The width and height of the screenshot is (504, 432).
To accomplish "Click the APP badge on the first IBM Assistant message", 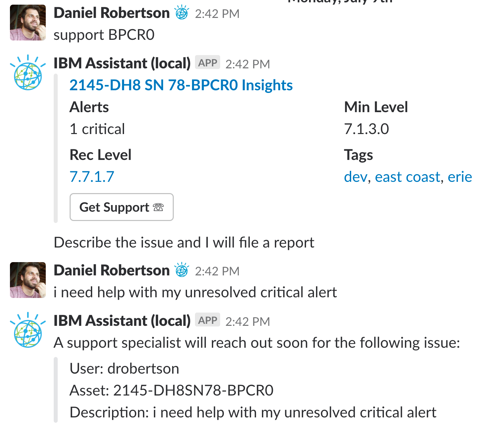I will pyautogui.click(x=208, y=62).
